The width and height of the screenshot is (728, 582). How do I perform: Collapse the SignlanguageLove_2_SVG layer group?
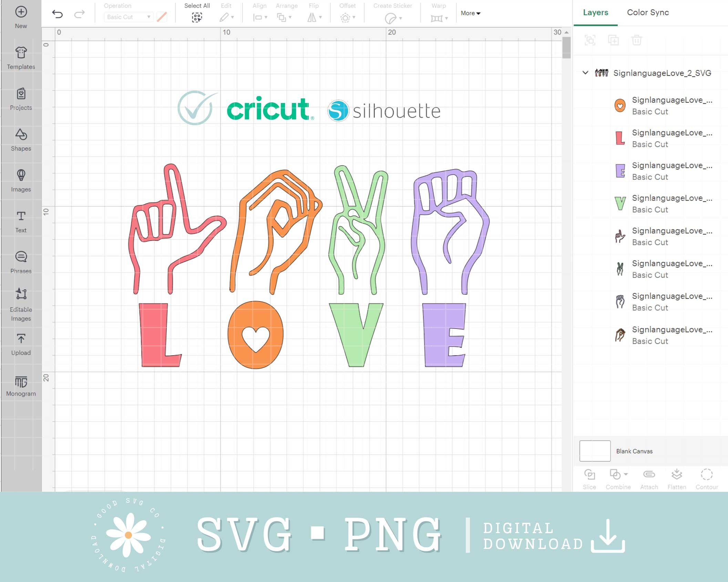[x=585, y=73]
